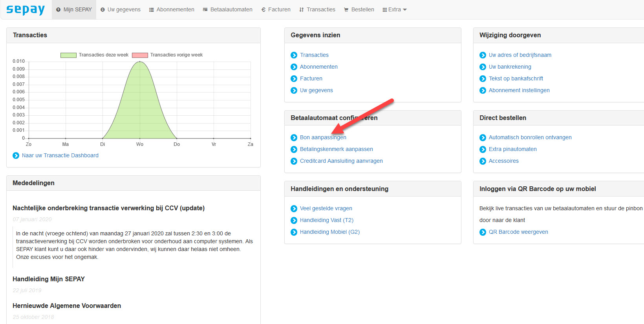644x324 pixels.
Task: Open Abonnementen under Gegevens inzien
Action: tap(318, 67)
